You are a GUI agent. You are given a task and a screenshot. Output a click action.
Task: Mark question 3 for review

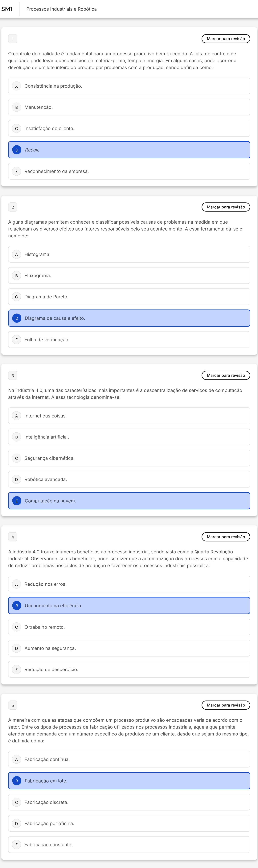[225, 375]
